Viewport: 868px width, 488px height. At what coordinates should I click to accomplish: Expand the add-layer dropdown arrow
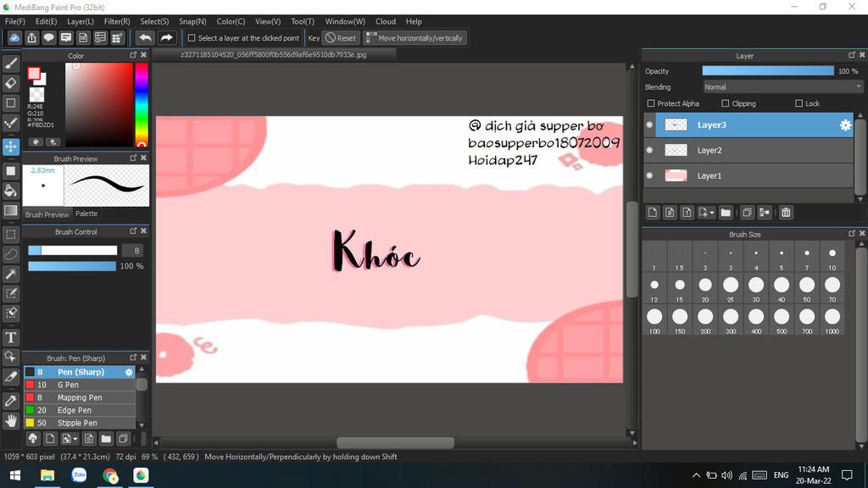tap(712, 213)
